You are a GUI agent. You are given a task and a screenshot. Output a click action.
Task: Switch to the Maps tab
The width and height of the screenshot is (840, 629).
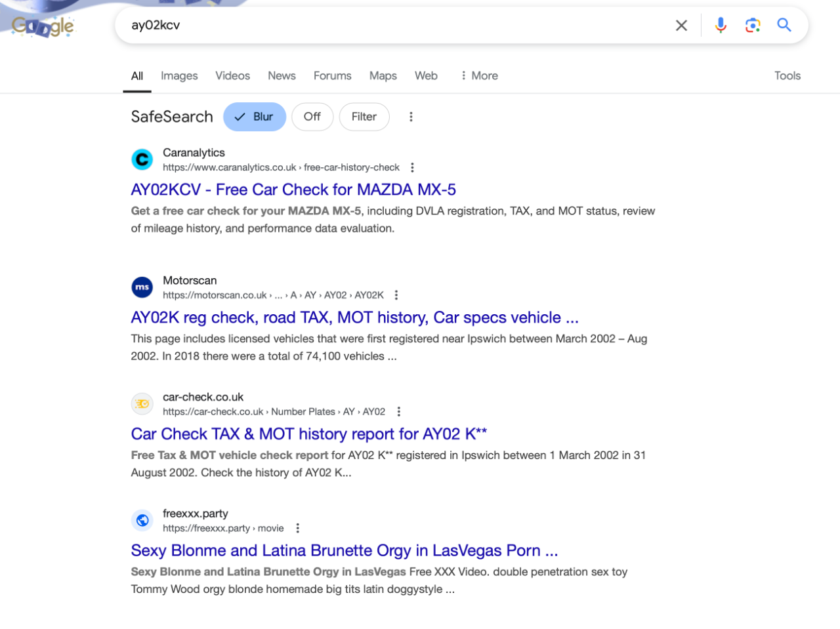point(383,76)
